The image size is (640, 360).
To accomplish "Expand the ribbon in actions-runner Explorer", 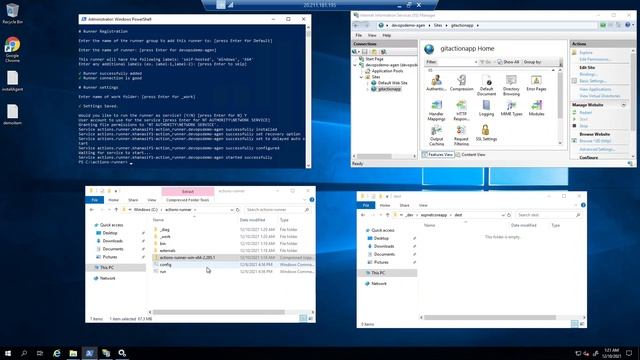I will (304, 200).
